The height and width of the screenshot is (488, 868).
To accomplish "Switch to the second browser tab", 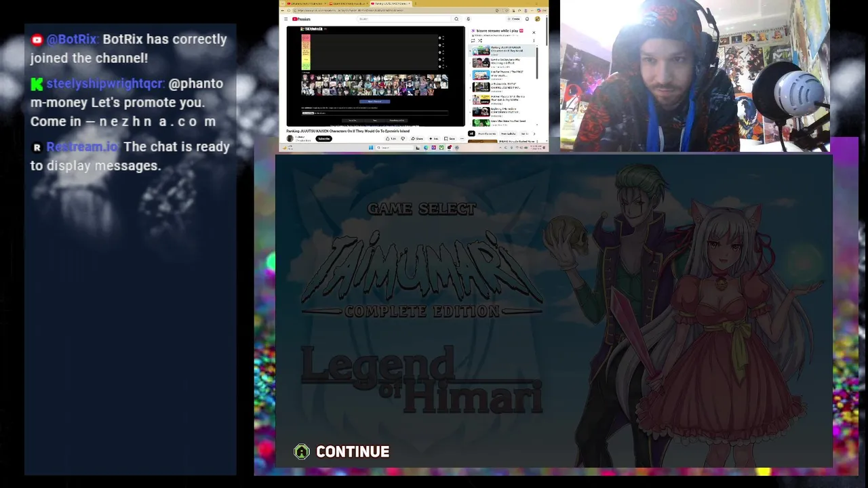I will click(349, 3).
